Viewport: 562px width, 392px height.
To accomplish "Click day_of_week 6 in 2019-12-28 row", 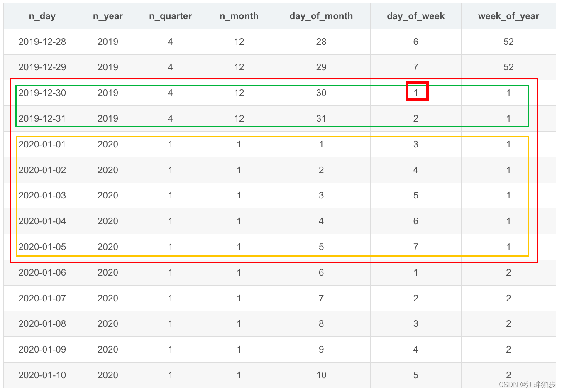I will click(416, 42).
